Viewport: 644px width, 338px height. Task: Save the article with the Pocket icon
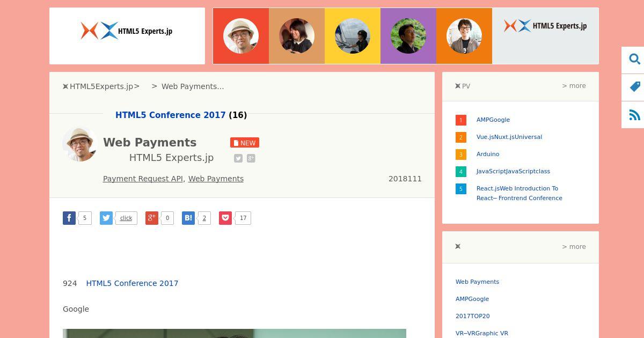pyautogui.click(x=225, y=218)
